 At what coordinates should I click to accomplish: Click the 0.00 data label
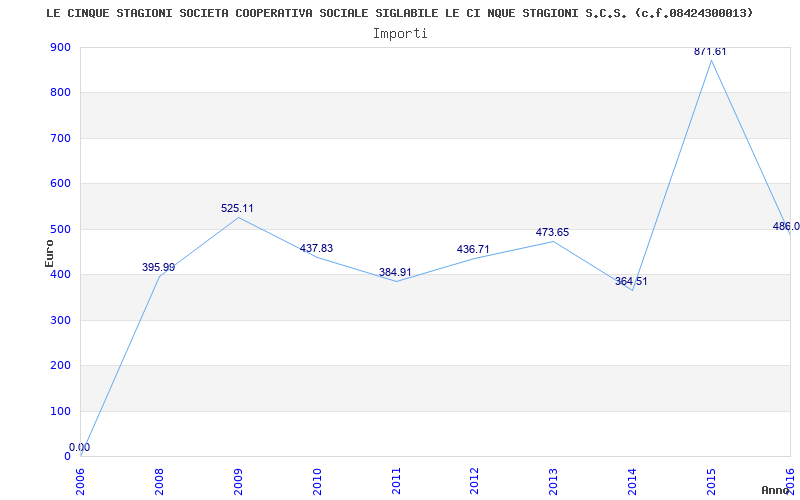[80, 447]
